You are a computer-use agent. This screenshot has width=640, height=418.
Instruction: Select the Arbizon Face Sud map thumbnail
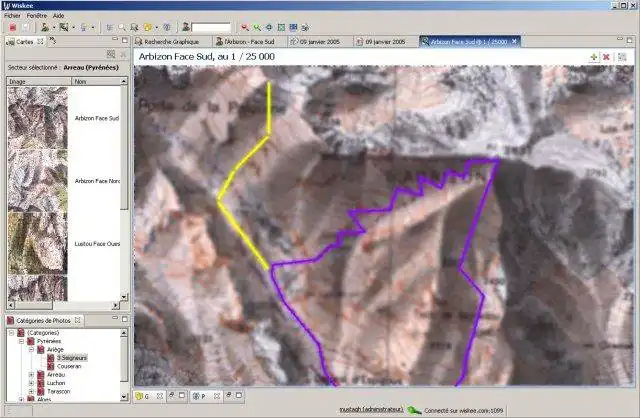(x=38, y=118)
